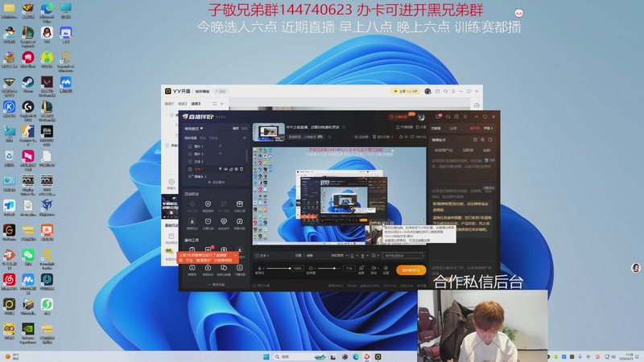Screen dimensions: 644x362
Task: Toggle checkbox of 图片3 source
Action: [190, 154]
